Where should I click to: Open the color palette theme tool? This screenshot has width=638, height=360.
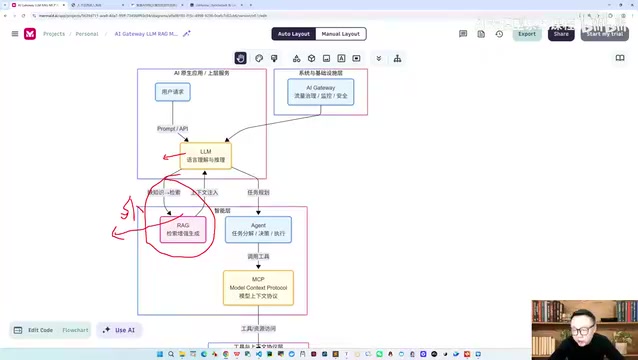(259, 58)
